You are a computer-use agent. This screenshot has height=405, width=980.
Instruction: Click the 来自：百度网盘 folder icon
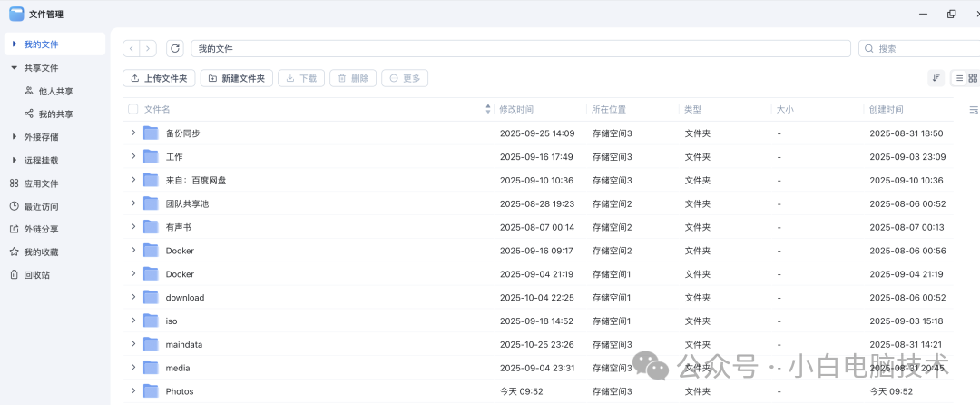151,180
